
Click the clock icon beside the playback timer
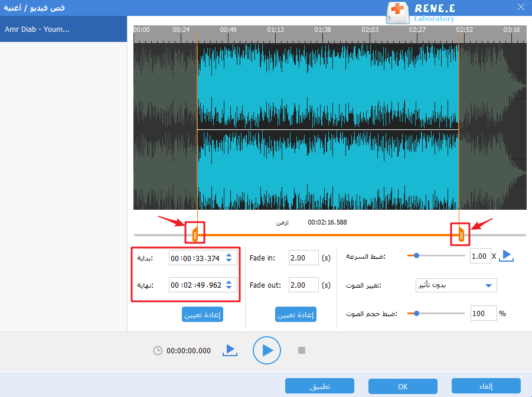tap(158, 350)
